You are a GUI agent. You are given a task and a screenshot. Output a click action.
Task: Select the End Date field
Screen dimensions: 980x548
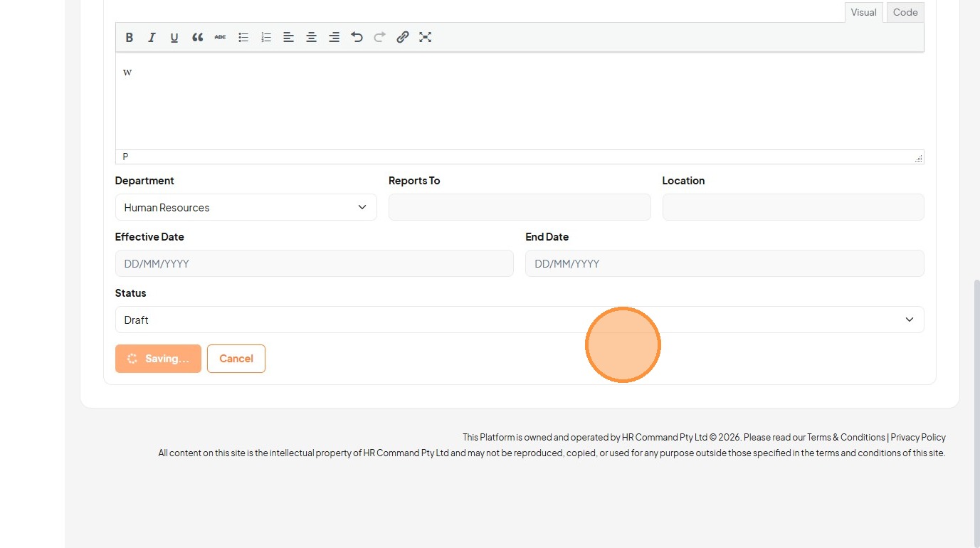725,263
